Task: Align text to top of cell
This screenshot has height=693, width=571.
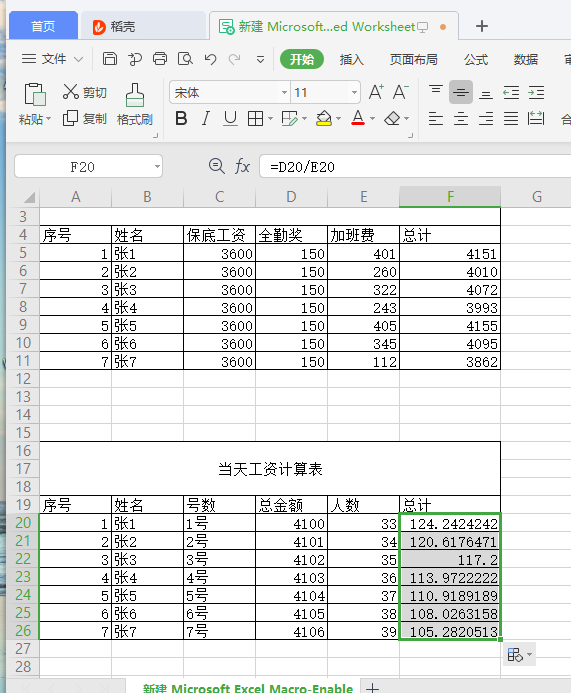Action: (436, 90)
